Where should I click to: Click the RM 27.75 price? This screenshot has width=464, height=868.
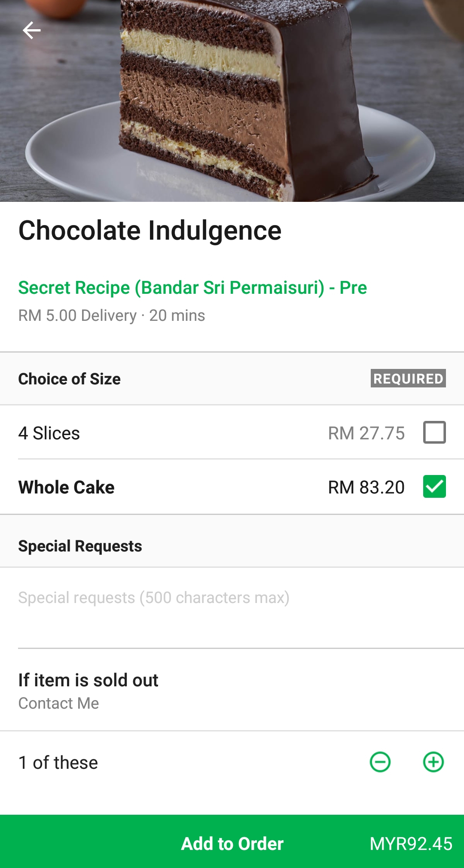(366, 433)
